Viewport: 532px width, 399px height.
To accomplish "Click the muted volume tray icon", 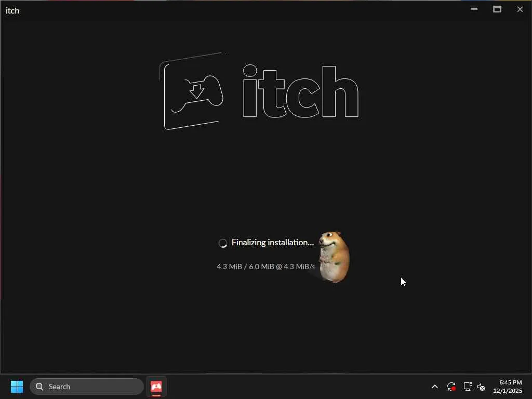I will [x=481, y=387].
